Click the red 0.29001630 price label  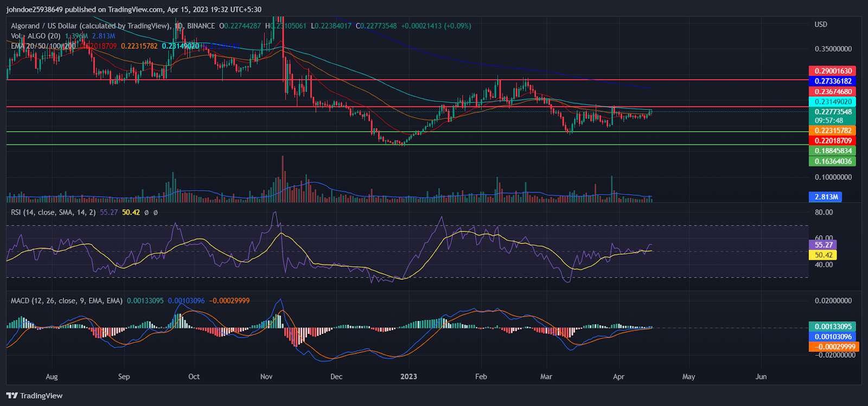pos(833,71)
